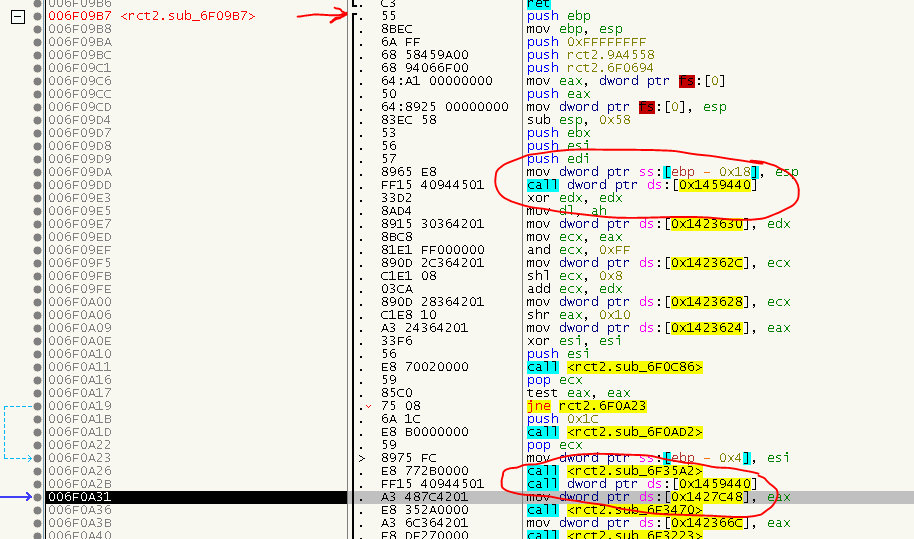
Task: Click instruction shr eax, 0x10
Action: tap(579, 315)
